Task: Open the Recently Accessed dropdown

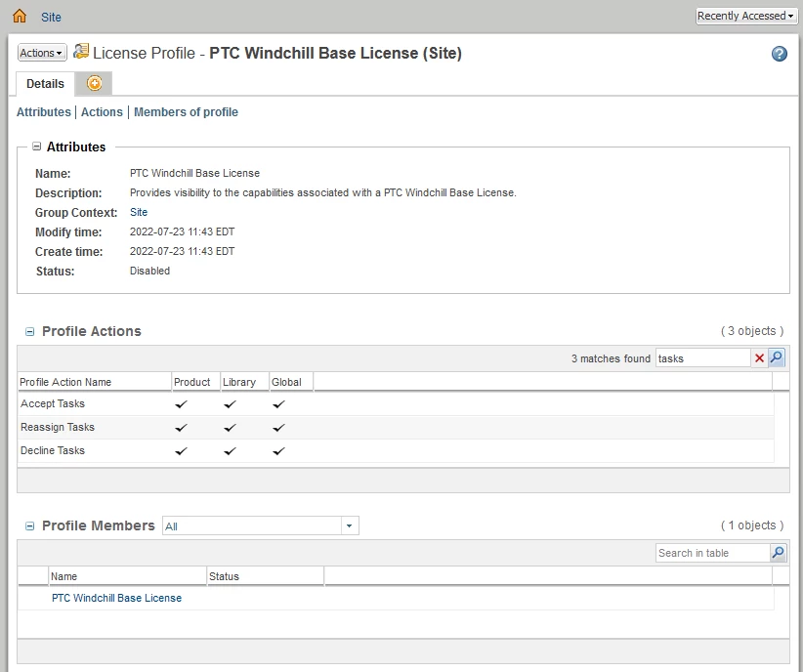Action: click(746, 16)
